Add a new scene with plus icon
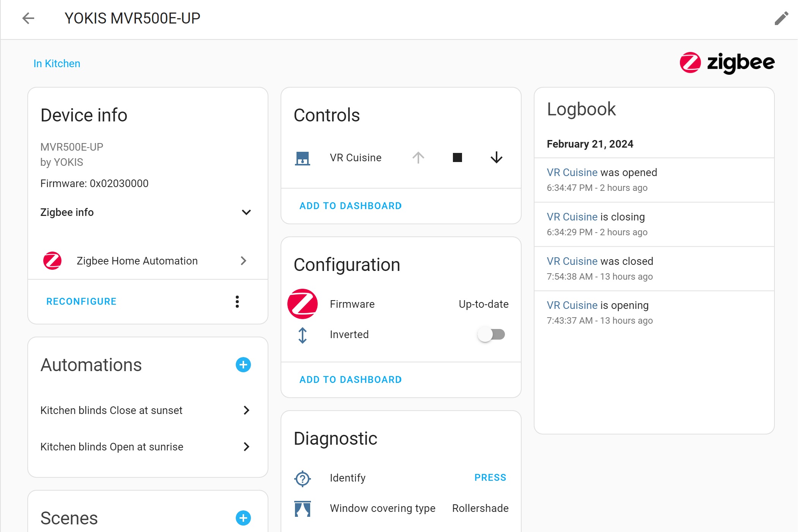This screenshot has width=798, height=532. 243,518
